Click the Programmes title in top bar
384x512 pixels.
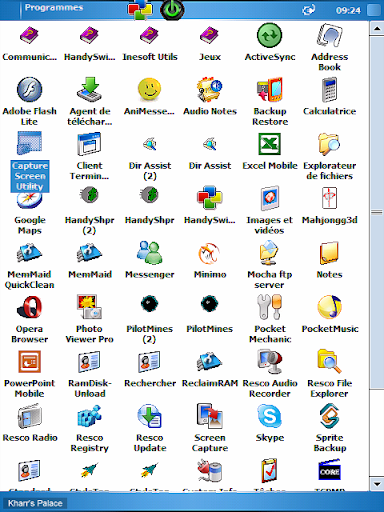coord(54,8)
